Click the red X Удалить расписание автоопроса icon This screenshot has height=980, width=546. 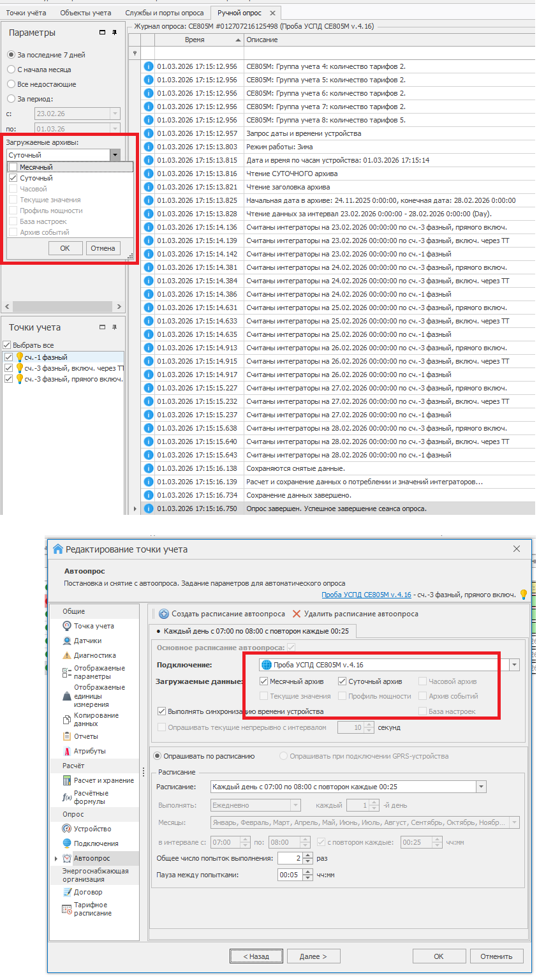[296, 614]
